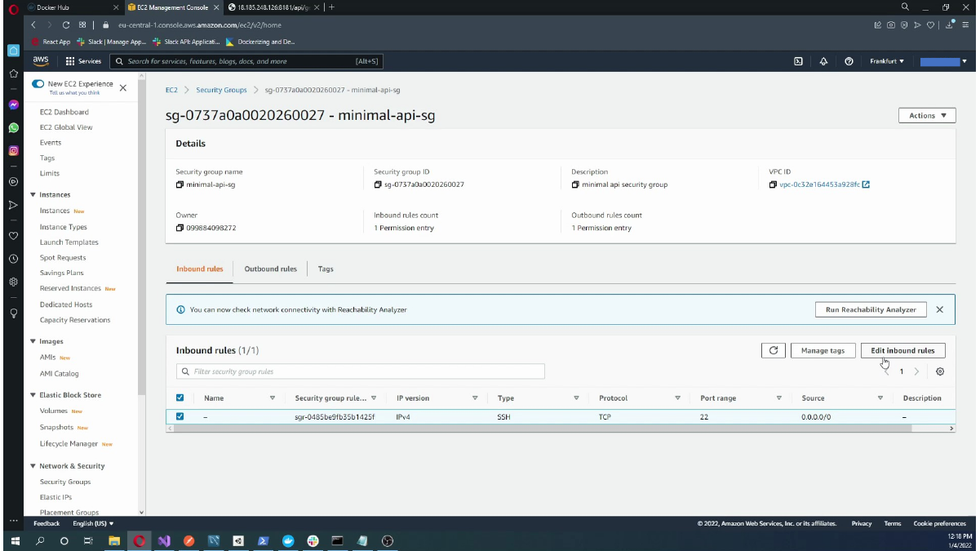Open the Security Groups breadcrumb link
The width and height of the screenshot is (980, 551).
(x=221, y=90)
